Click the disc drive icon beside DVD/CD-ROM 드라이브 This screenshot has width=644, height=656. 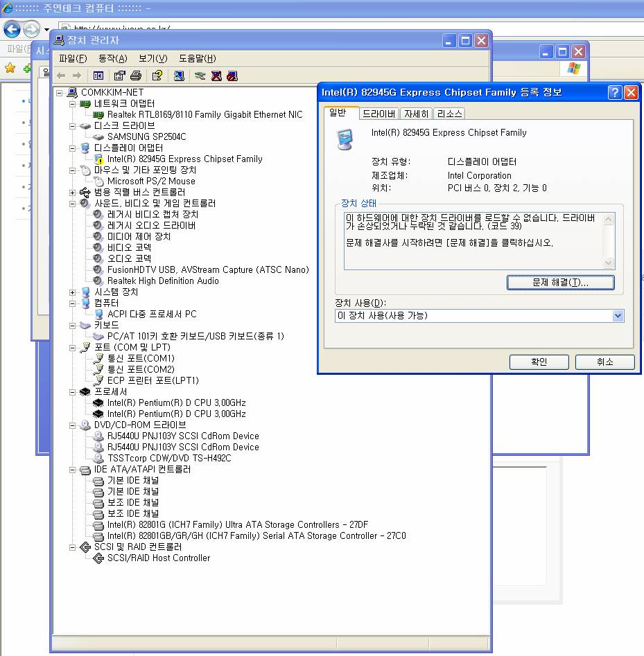pos(85,425)
